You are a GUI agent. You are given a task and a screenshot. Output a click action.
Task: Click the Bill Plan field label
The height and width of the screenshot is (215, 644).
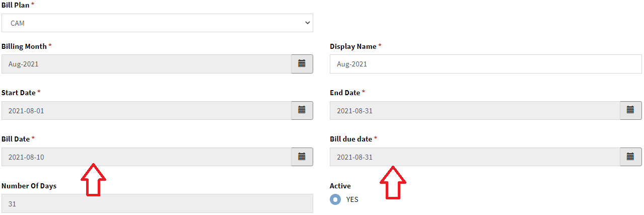(x=16, y=4)
